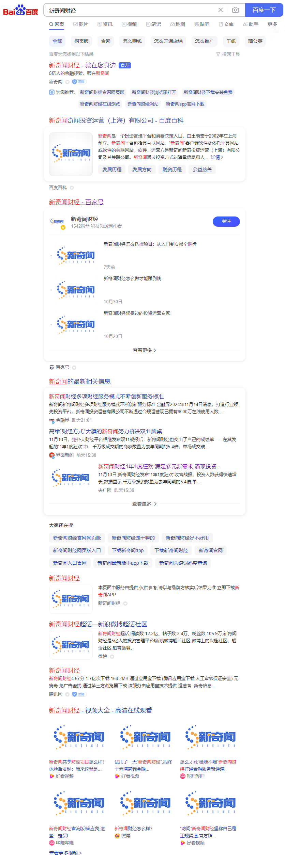Click the 保障 badge under first result
Screen dimensions: 285x868
(x=79, y=82)
